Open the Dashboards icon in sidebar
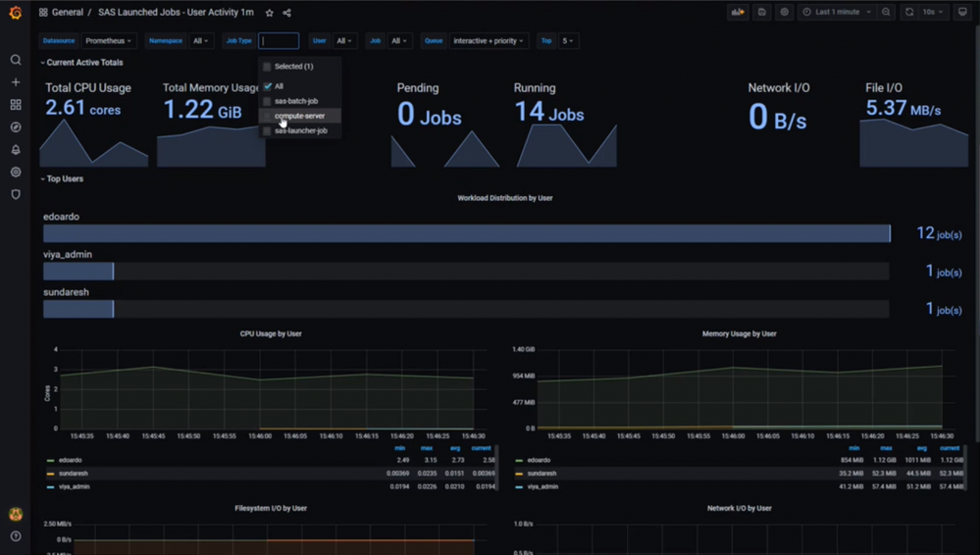 point(16,105)
